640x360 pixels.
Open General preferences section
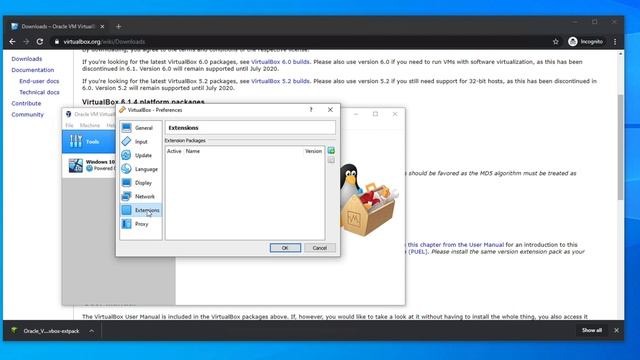141,128
